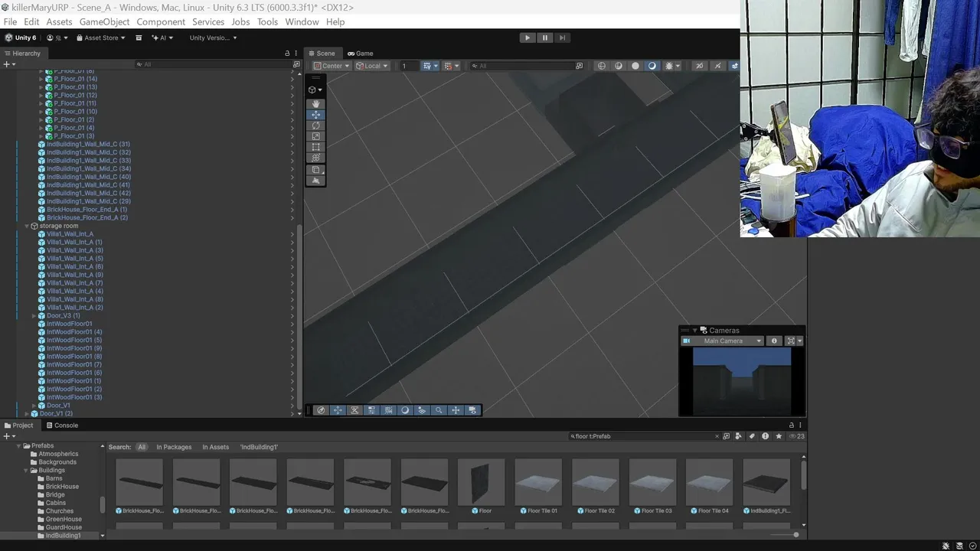Click the favorites star in Project panel
Image resolution: width=980 pixels, height=551 pixels.
tap(779, 436)
